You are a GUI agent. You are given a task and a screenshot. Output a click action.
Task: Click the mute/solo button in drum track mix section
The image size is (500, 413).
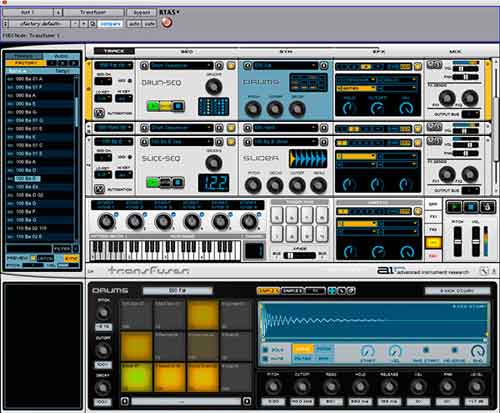pos(435,65)
